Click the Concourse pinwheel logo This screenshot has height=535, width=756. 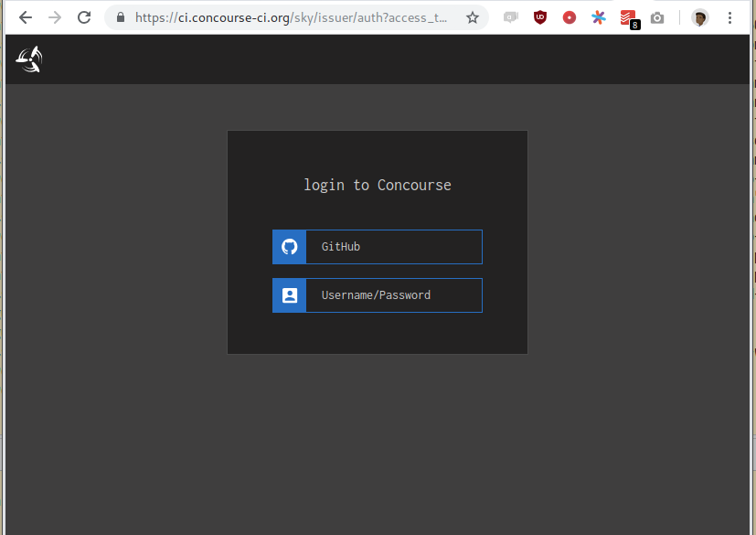click(x=28, y=59)
